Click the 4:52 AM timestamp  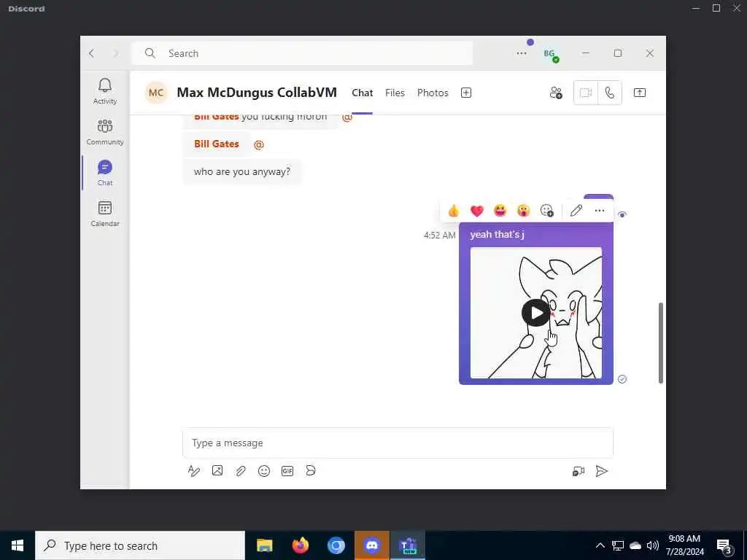(439, 236)
